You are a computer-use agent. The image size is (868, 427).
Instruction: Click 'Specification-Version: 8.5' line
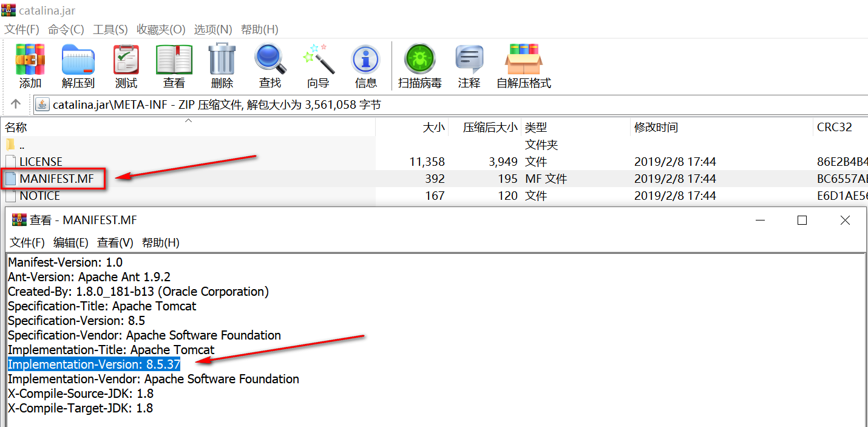pos(76,321)
